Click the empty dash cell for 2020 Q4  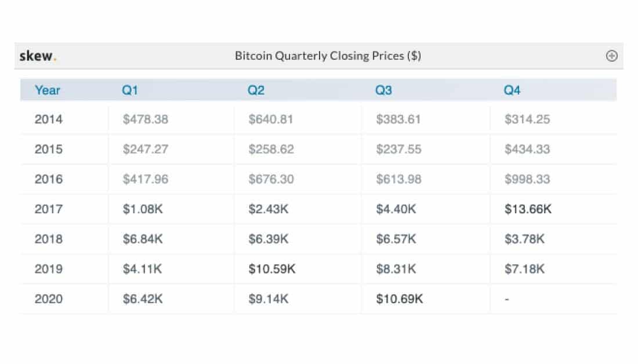click(x=506, y=299)
